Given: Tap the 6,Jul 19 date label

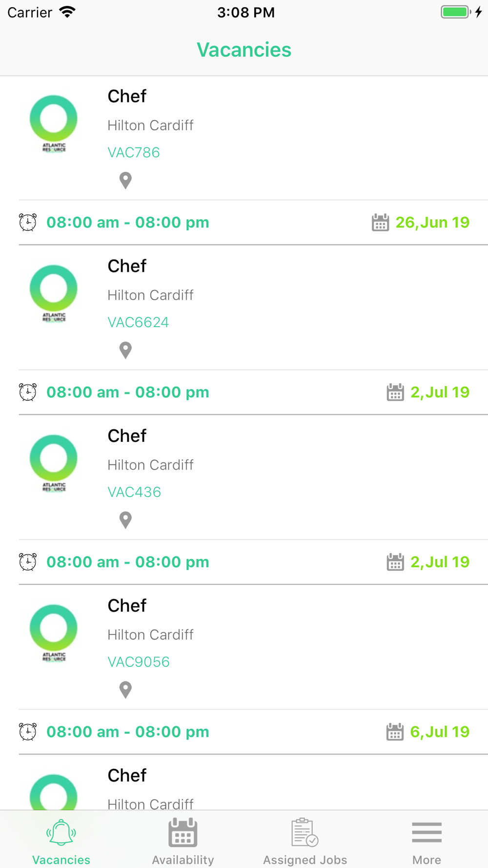Looking at the screenshot, I should click(440, 732).
